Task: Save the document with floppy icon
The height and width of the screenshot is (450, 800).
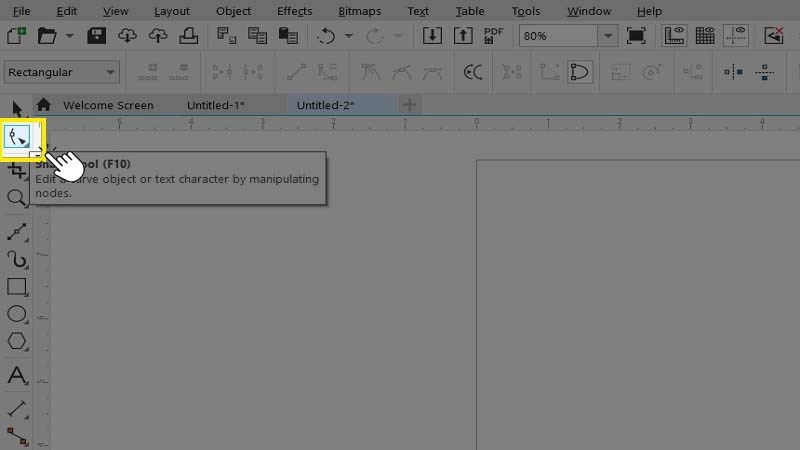Action: (96, 36)
